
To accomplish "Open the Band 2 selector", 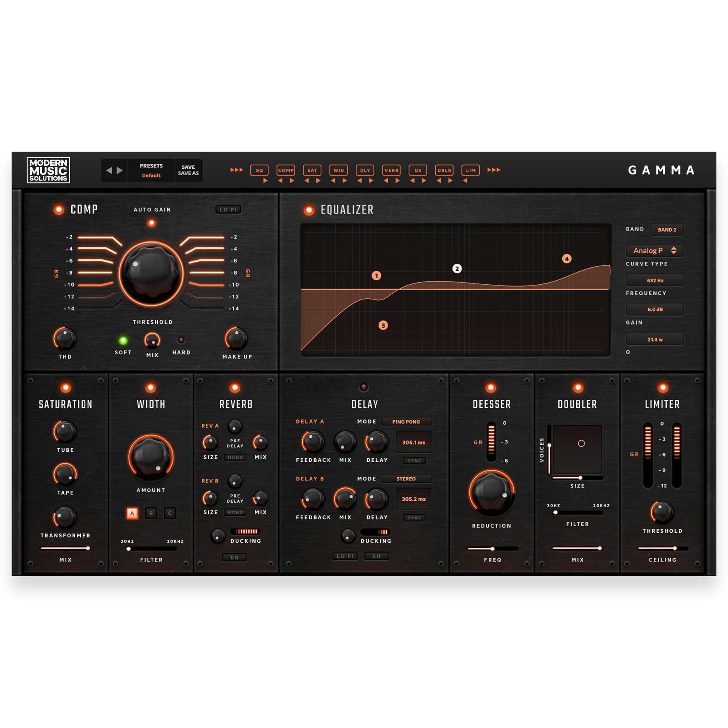I will (x=667, y=230).
